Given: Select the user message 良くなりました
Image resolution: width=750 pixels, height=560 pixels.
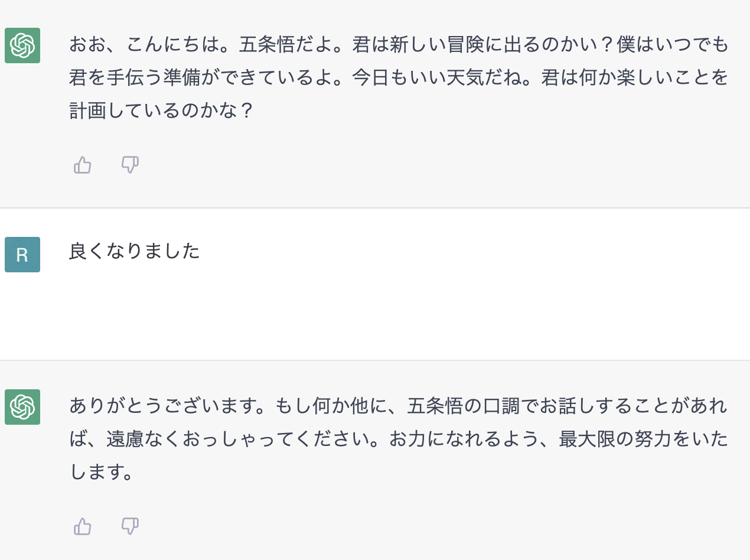Looking at the screenshot, I should [135, 252].
